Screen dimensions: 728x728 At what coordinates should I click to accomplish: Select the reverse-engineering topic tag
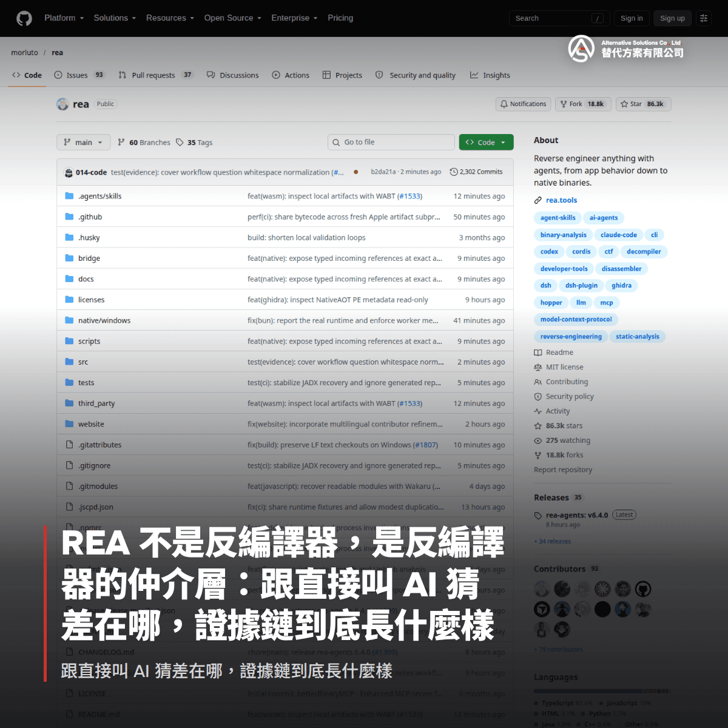[571, 337]
